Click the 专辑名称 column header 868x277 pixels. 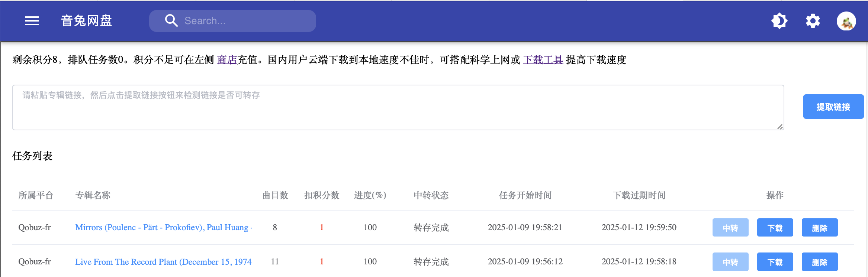pos(93,195)
